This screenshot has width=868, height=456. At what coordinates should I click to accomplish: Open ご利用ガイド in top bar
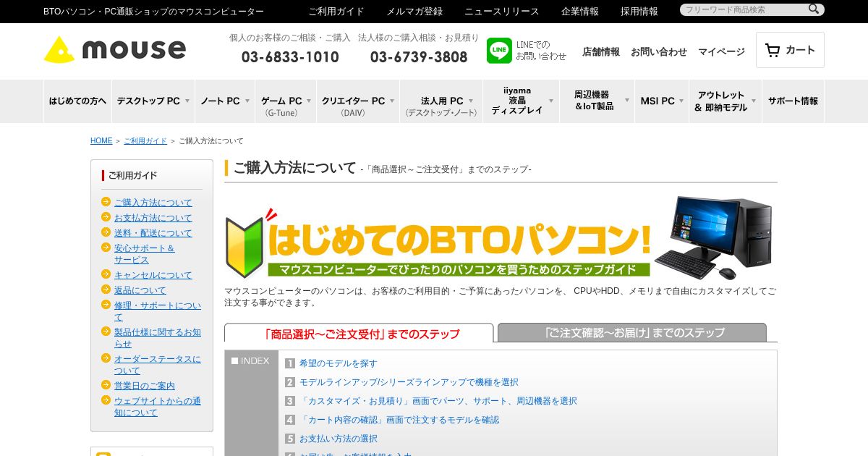click(336, 12)
